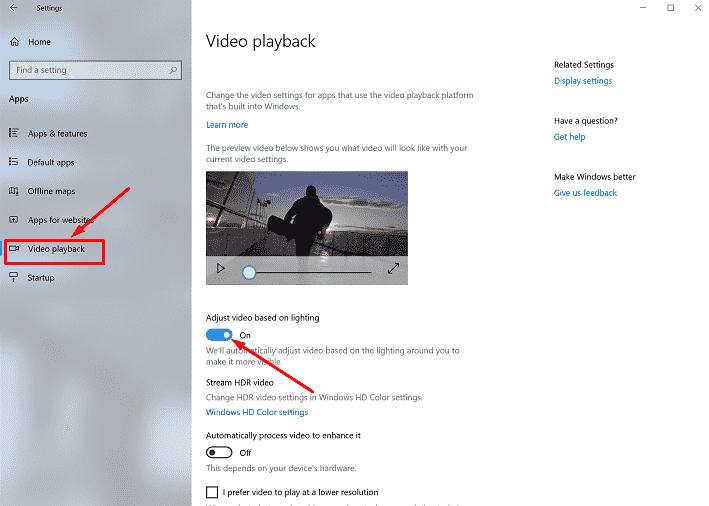Click the Video playback page heading
709x506 pixels.
coord(260,42)
